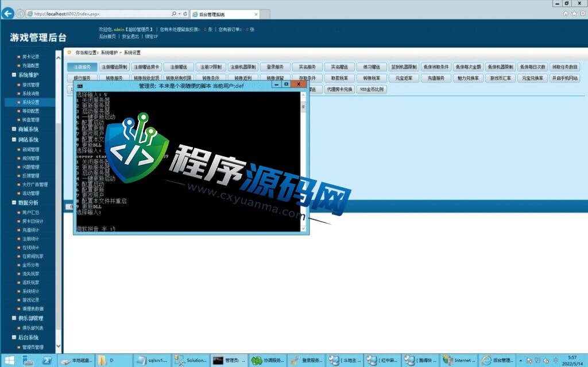The width and height of the screenshot is (588, 367).
Task: Close the 后台管理系统 browser tab
Action: (x=256, y=14)
